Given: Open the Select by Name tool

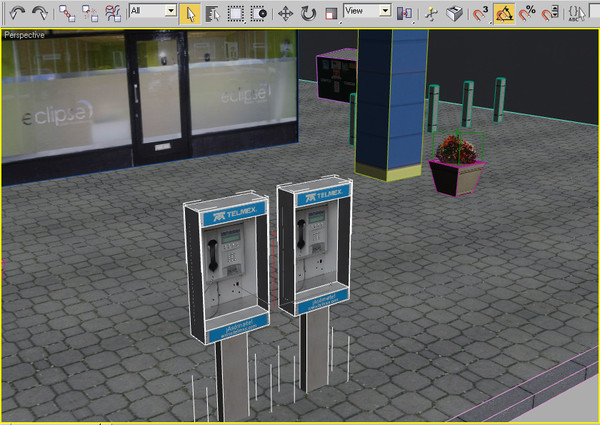Looking at the screenshot, I should point(213,14).
